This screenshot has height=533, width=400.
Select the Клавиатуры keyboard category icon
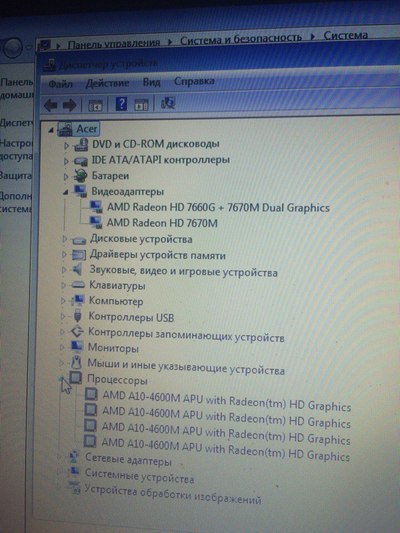click(x=77, y=285)
